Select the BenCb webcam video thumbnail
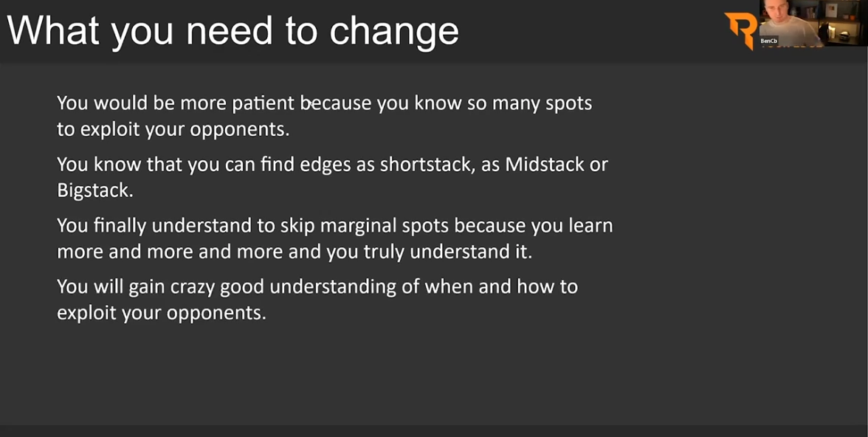The width and height of the screenshot is (868, 437). click(x=813, y=23)
